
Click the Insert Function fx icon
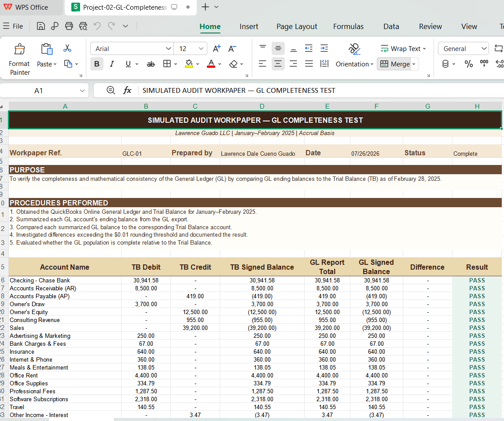pos(127,90)
